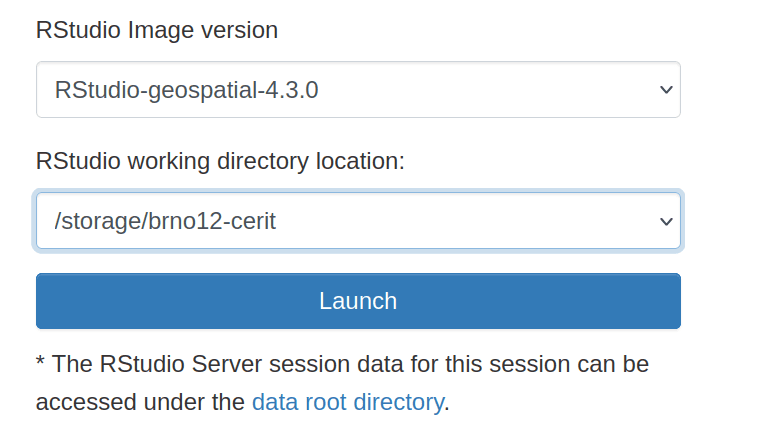Screen dimensions: 763x443
Task: Open the RStudio Image version dropdown
Action: pos(357,90)
